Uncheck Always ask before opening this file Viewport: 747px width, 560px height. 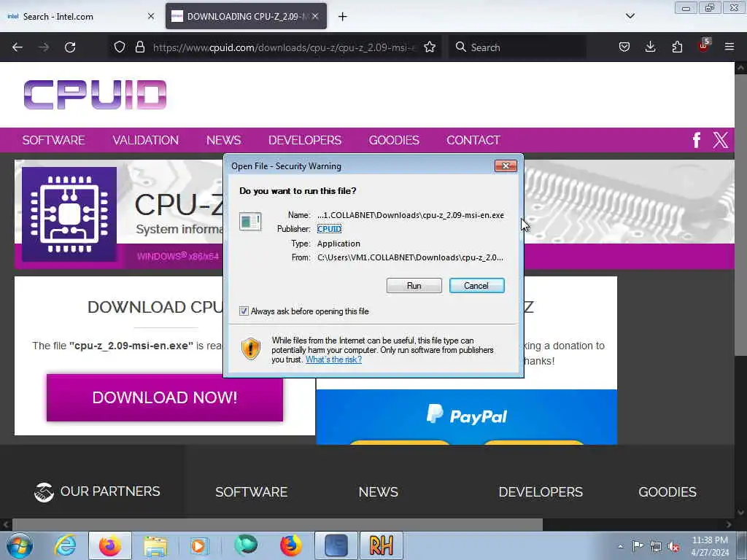[x=244, y=311]
